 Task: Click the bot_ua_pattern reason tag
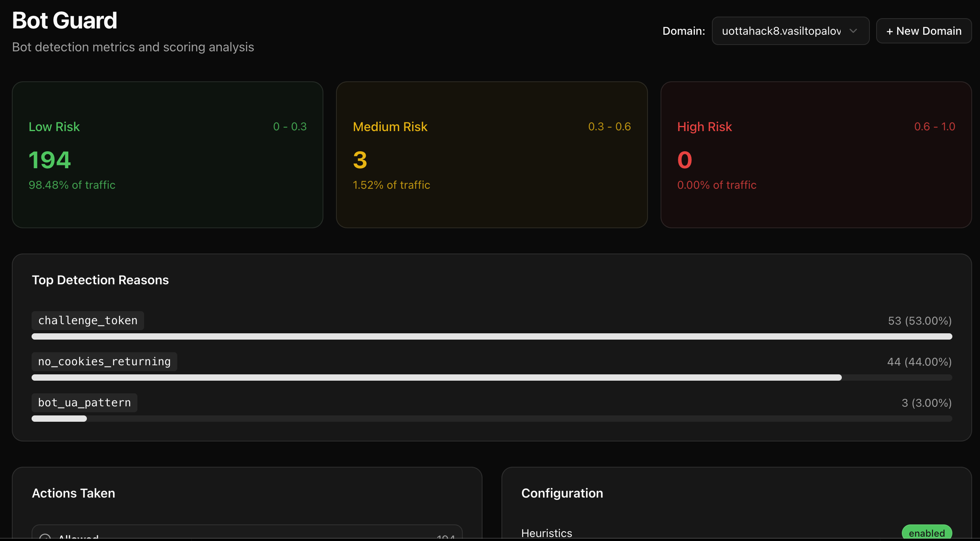tap(84, 402)
